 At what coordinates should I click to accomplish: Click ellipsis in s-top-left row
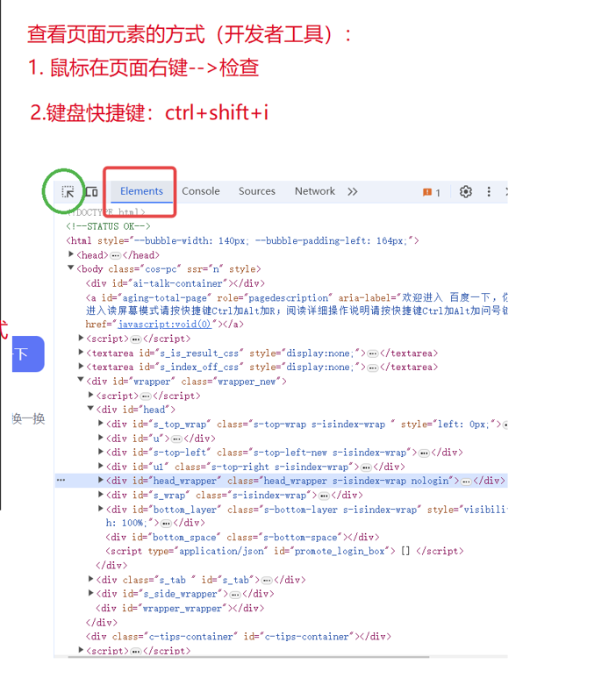coord(425,453)
